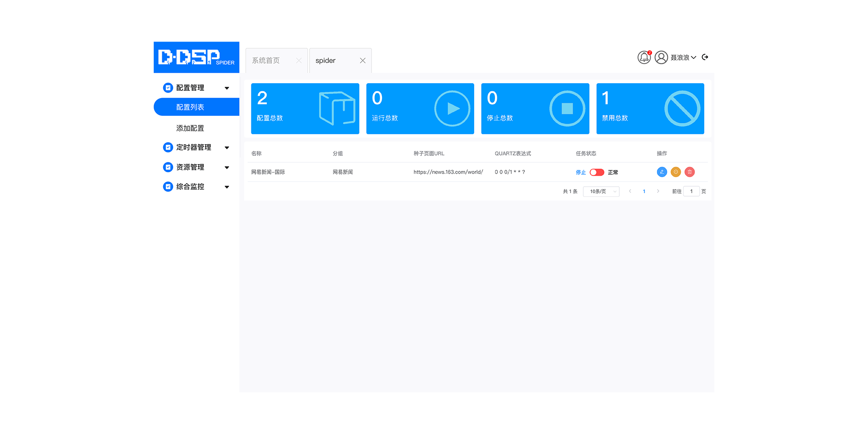The image size is (868, 434).
Task: Close the spider tab
Action: pos(363,61)
